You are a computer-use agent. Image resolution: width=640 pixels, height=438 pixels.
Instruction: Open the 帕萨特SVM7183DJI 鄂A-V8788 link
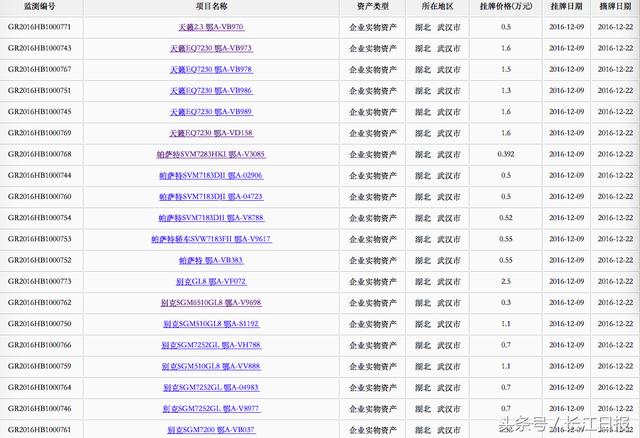(211, 218)
